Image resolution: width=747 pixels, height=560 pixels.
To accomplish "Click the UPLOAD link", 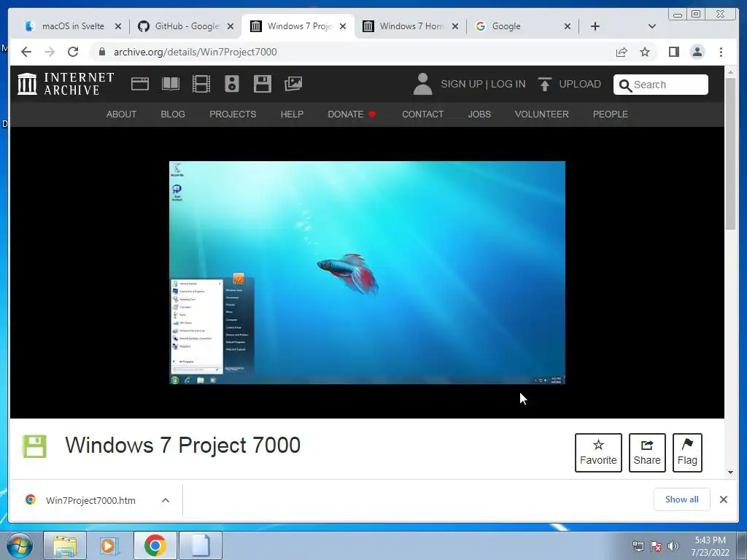I will point(580,84).
